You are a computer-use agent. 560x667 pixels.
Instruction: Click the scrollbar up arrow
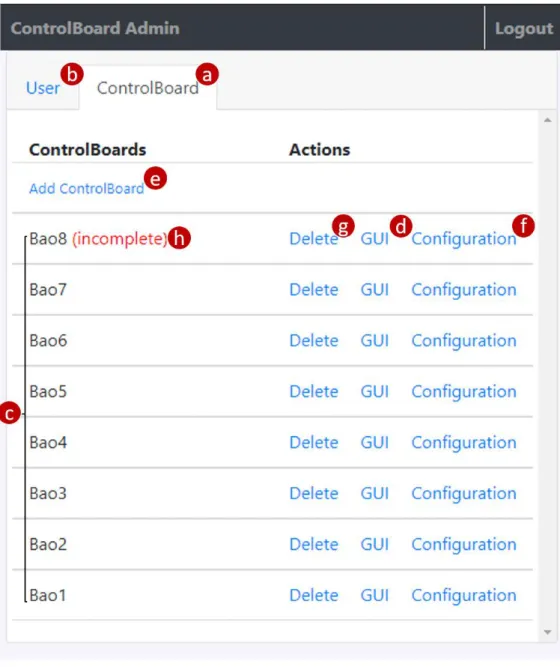tap(548, 121)
